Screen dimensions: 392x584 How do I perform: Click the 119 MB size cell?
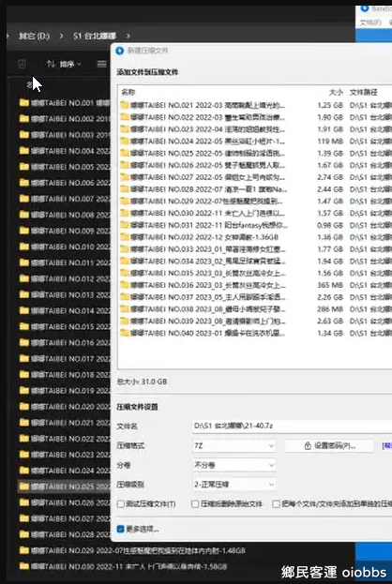point(330,142)
